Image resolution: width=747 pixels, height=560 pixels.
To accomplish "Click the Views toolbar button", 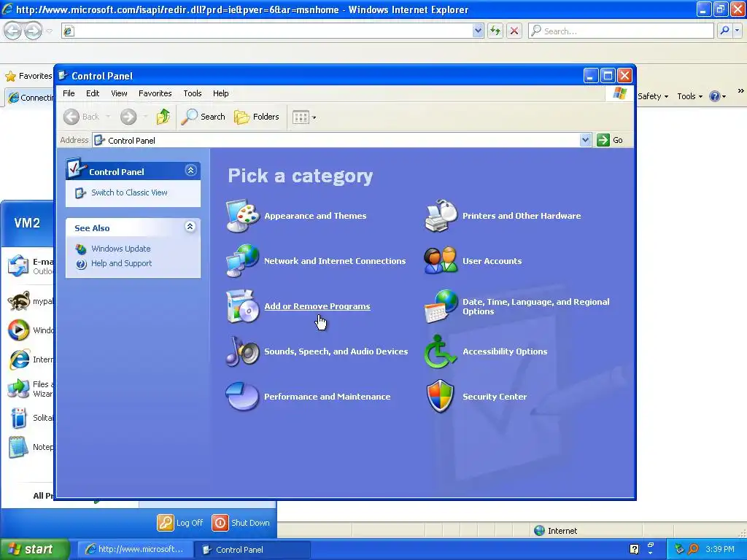I will pos(304,117).
